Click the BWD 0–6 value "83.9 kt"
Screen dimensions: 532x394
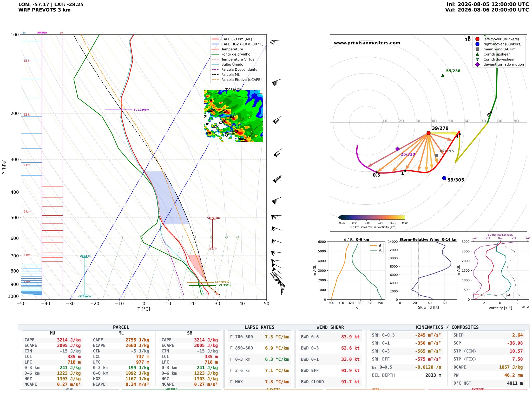[350, 337]
